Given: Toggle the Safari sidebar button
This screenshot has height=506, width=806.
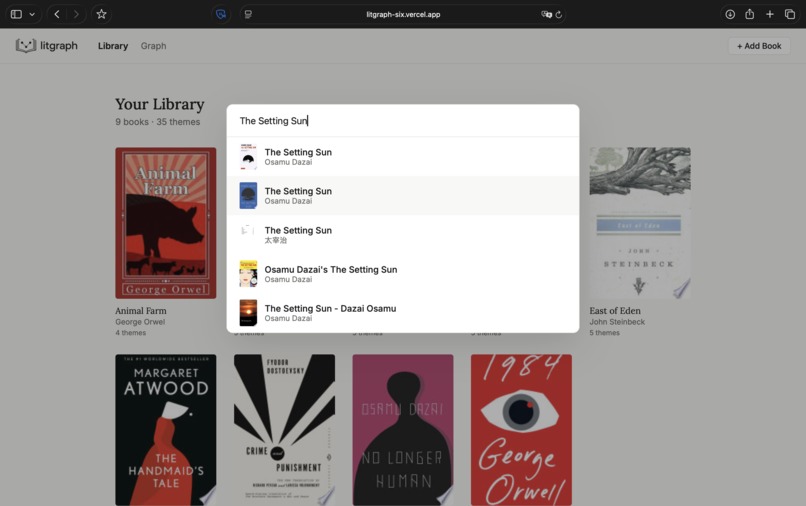Looking at the screenshot, I should tap(16, 14).
